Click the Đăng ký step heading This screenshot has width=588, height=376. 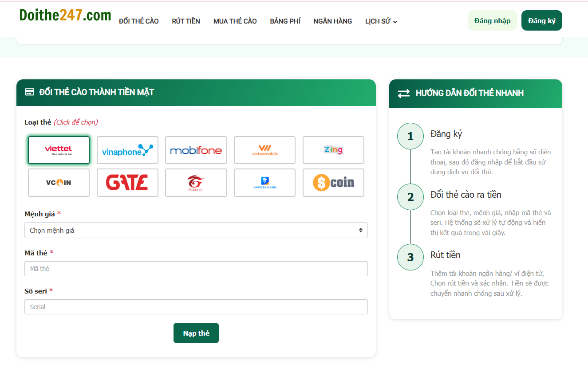tap(446, 134)
